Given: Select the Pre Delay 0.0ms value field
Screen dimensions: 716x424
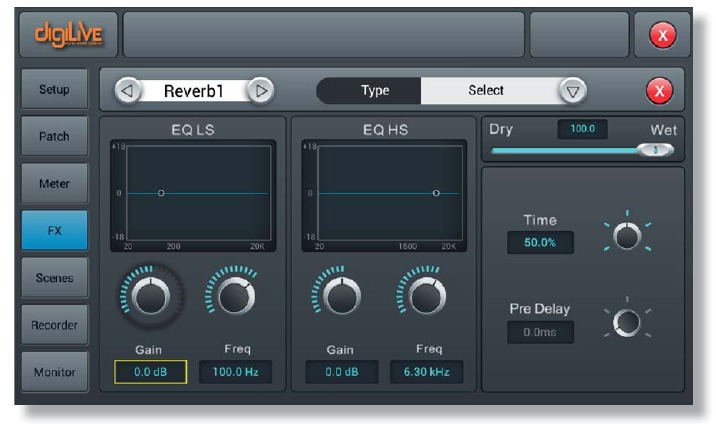Looking at the screenshot, I should pos(540,332).
